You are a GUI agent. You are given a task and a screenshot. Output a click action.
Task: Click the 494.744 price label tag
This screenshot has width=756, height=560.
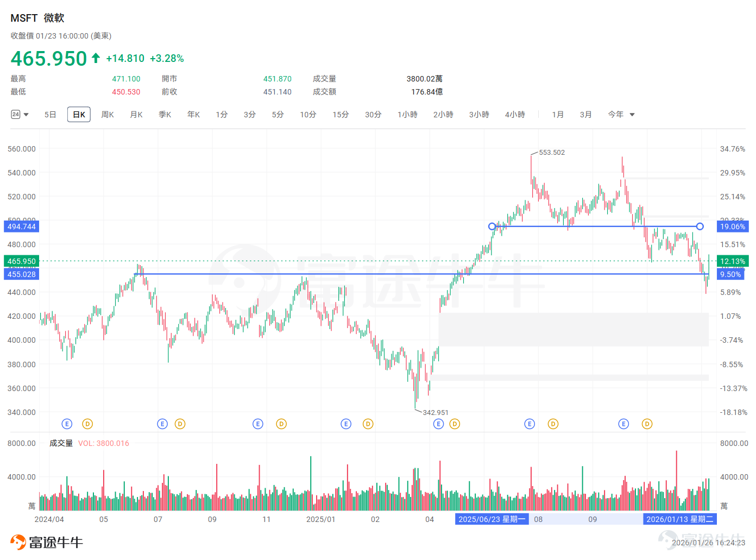click(x=22, y=226)
